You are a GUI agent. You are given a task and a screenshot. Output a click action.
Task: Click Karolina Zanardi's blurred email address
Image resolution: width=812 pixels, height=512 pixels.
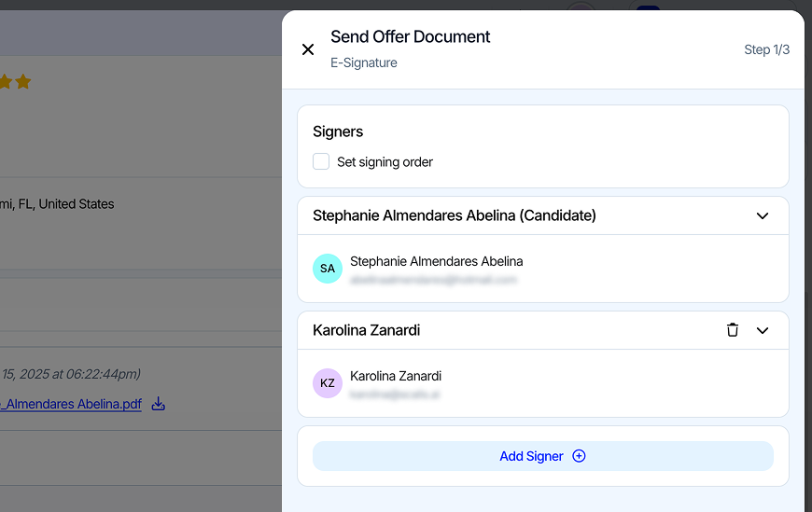pyautogui.click(x=394, y=394)
